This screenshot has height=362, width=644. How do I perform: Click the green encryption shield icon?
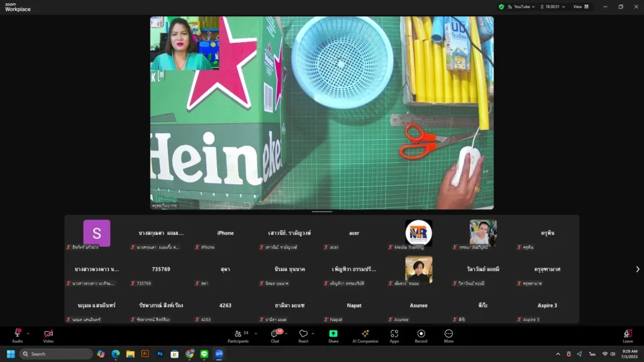tap(501, 7)
